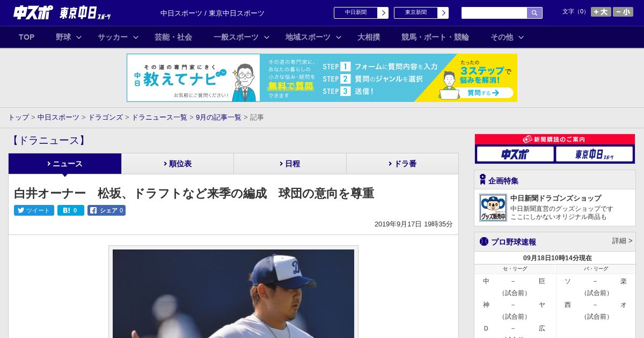Share article via Twitter ツイート button
Screen dimensions: 644x338
click(x=34, y=210)
